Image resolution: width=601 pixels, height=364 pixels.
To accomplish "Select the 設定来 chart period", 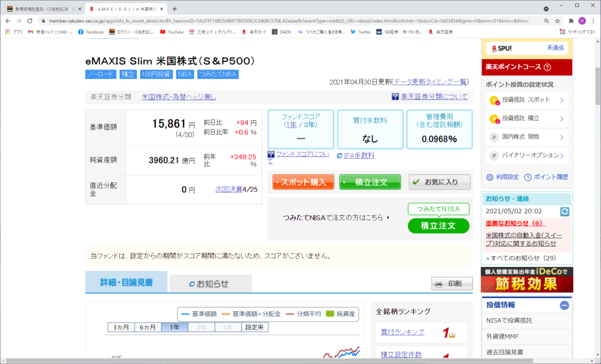I will 254,327.
